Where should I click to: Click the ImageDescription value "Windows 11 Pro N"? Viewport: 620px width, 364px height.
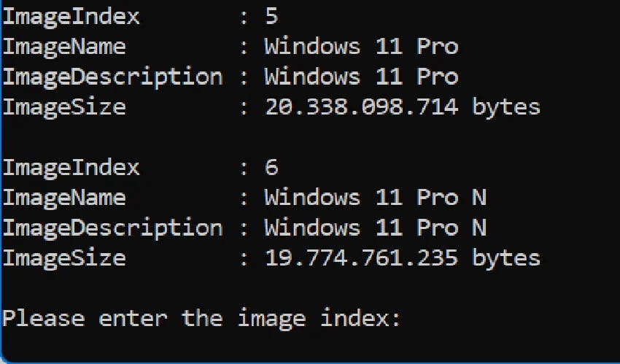[x=375, y=228]
